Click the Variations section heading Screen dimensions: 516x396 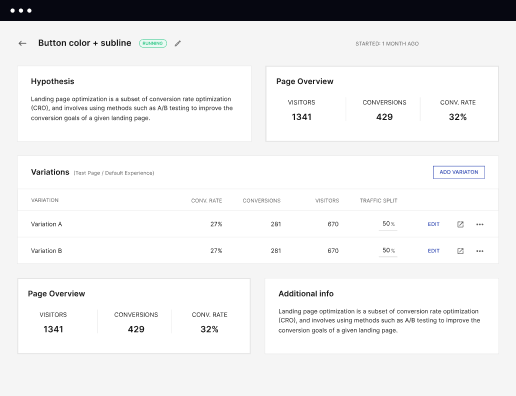tap(50, 172)
